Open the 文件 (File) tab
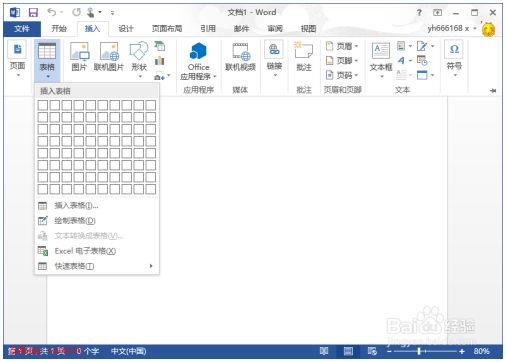 22,29
